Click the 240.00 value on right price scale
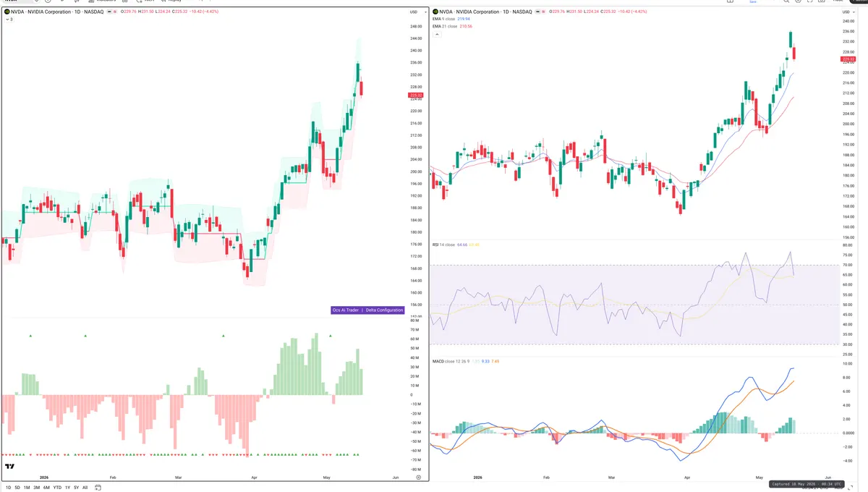 point(849,21)
